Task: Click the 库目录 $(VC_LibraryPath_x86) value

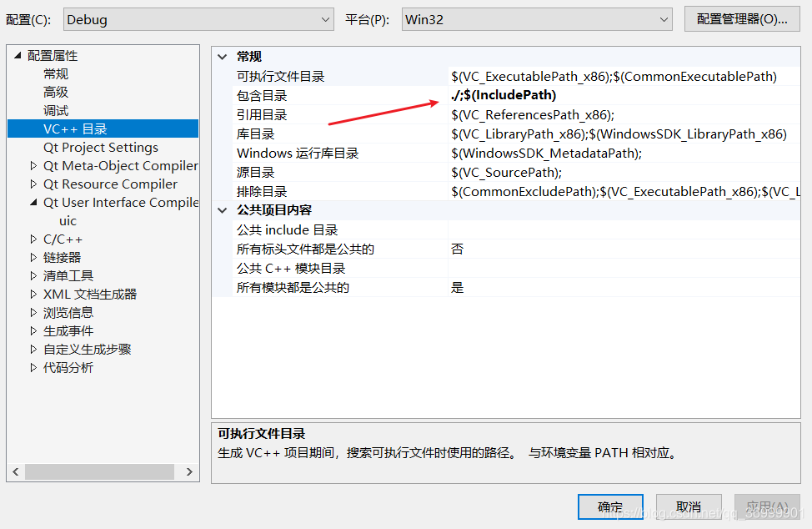Action: click(619, 134)
